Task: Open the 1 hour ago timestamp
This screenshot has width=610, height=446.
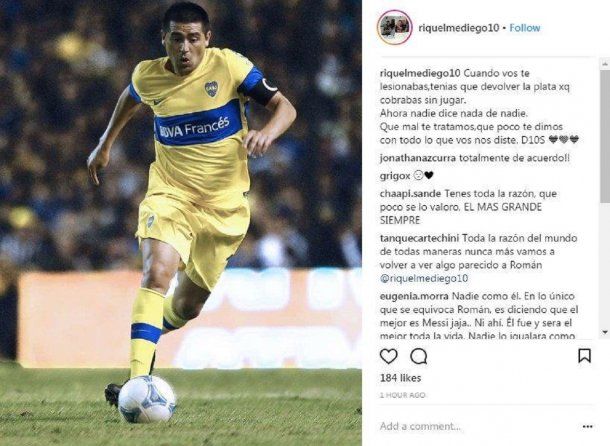Action: click(x=402, y=395)
